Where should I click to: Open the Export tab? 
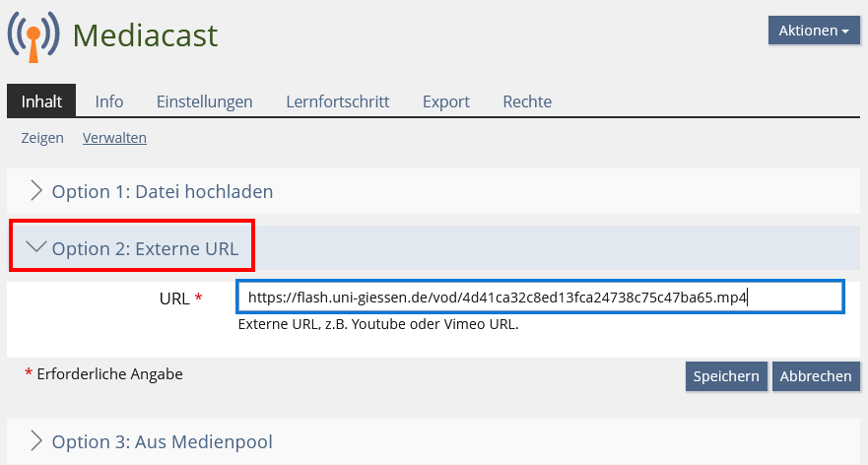coord(445,101)
